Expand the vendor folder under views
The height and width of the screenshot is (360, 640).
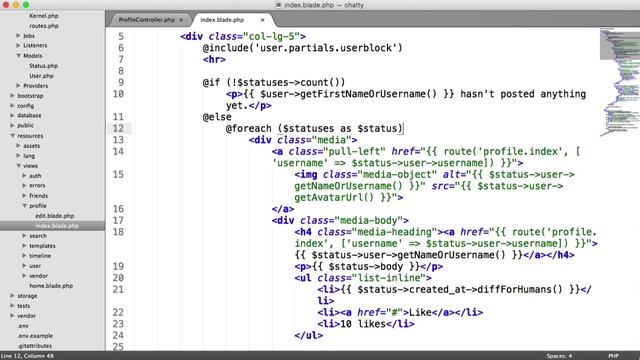coord(24,276)
